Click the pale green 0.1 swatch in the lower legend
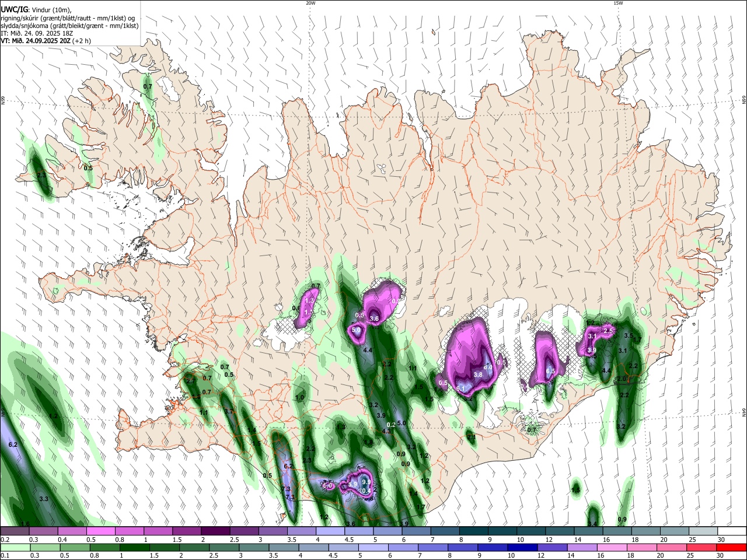 (x=15, y=547)
